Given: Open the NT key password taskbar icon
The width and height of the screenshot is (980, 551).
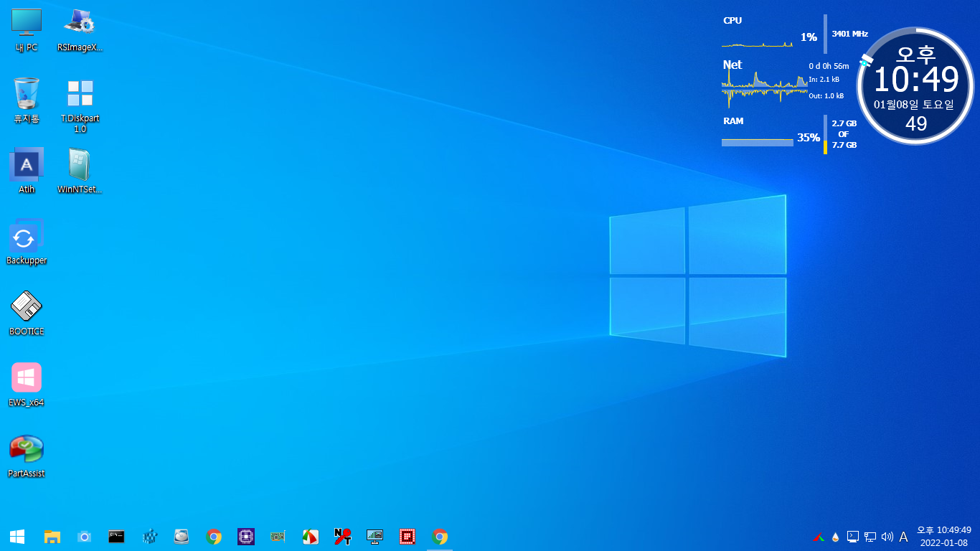Looking at the screenshot, I should (x=343, y=536).
